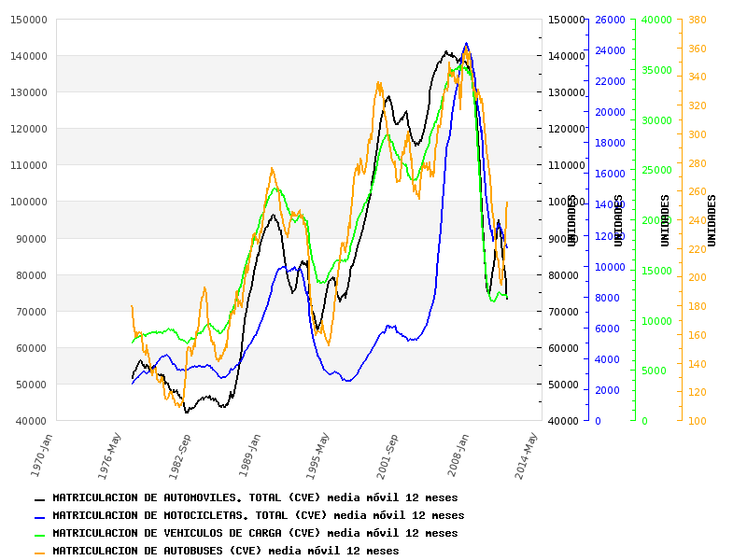Select the MATRICULACION DE AUTOBUSES legend label

click(225, 551)
